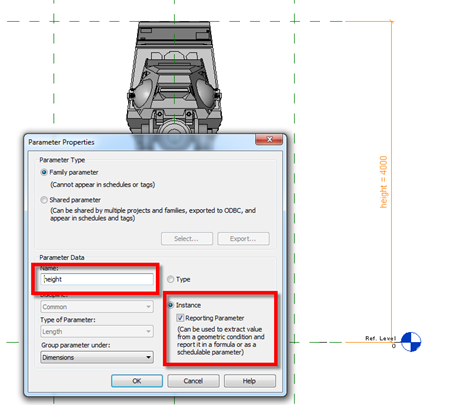
Task: Choose the Instance radio option
Action: 171,305
